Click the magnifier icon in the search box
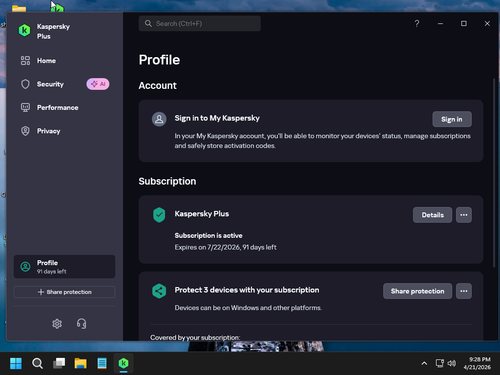The width and height of the screenshot is (500, 375). click(x=148, y=24)
